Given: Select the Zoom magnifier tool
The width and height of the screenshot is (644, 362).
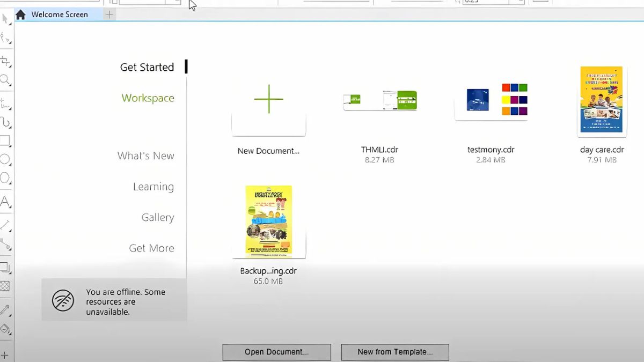Looking at the screenshot, I should click(x=5, y=80).
